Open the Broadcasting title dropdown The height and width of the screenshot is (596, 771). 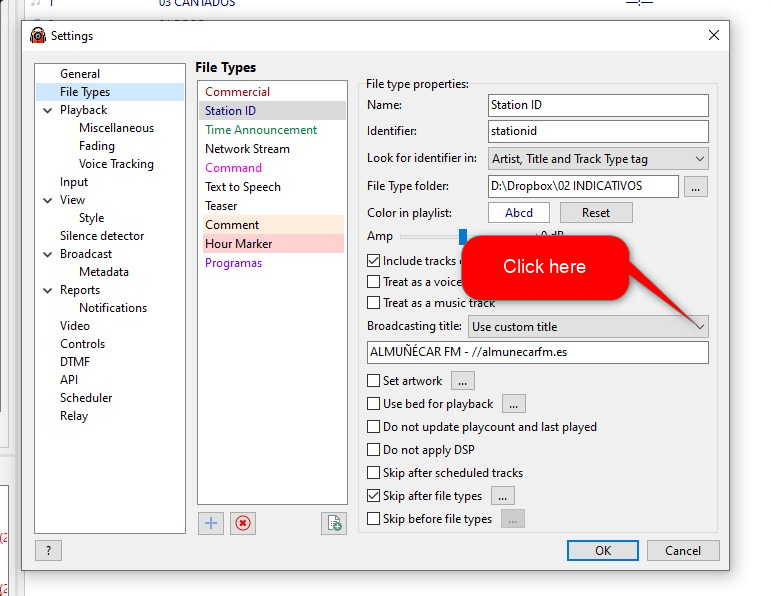(x=588, y=326)
